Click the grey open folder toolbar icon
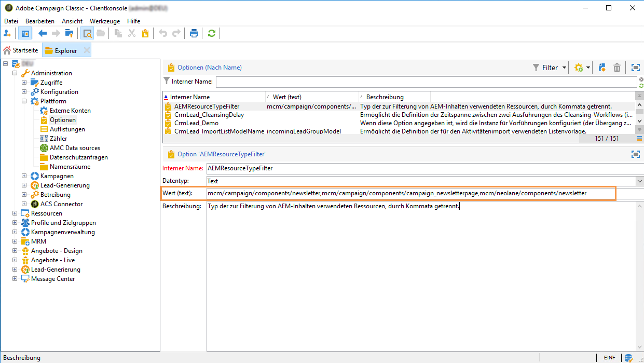Screen dimensions: 644x363 [x=100, y=33]
